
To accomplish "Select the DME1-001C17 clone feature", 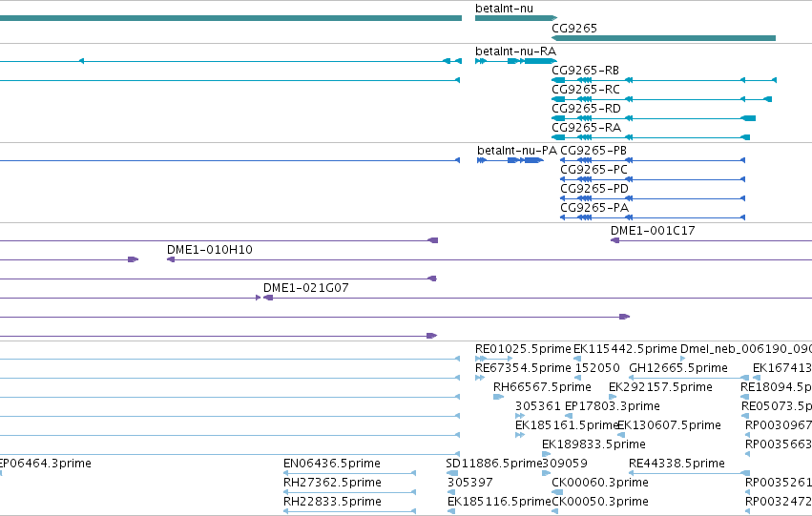I will pos(711,240).
